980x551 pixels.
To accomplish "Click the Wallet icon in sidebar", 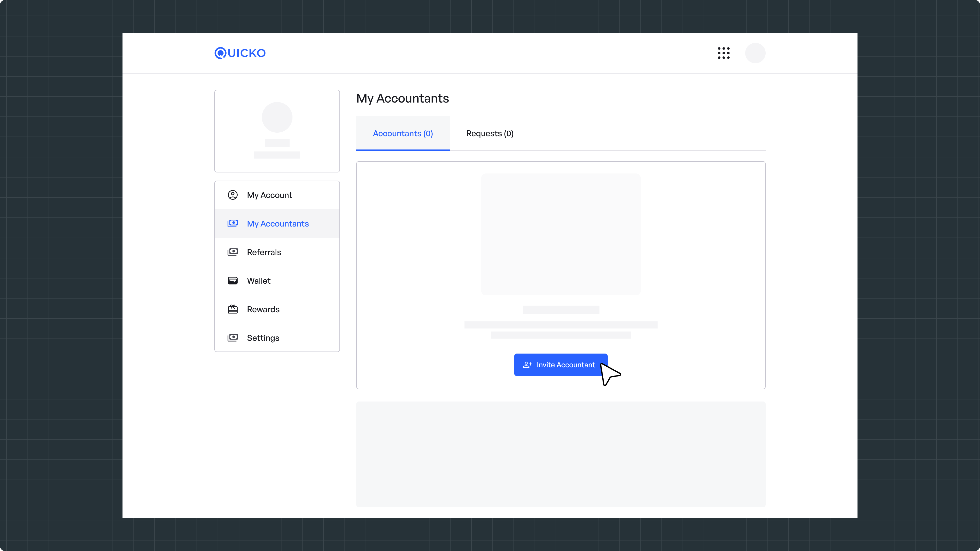I will [x=232, y=281].
